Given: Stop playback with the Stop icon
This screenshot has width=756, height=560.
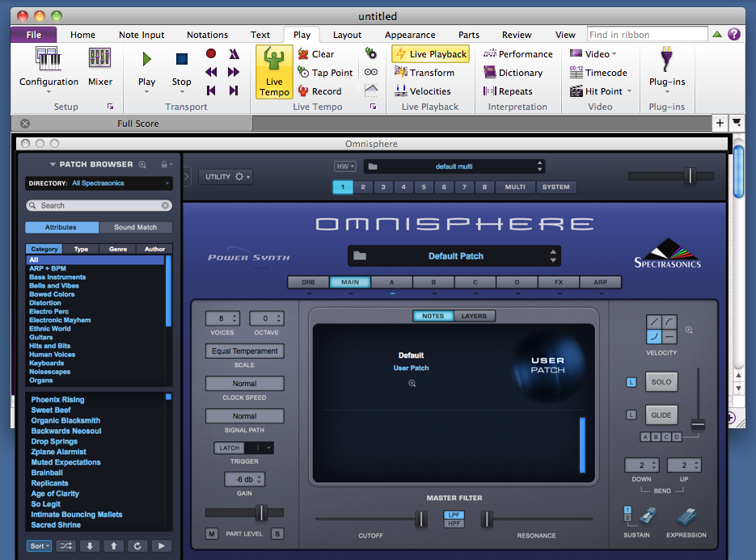Looking at the screenshot, I should (x=181, y=59).
